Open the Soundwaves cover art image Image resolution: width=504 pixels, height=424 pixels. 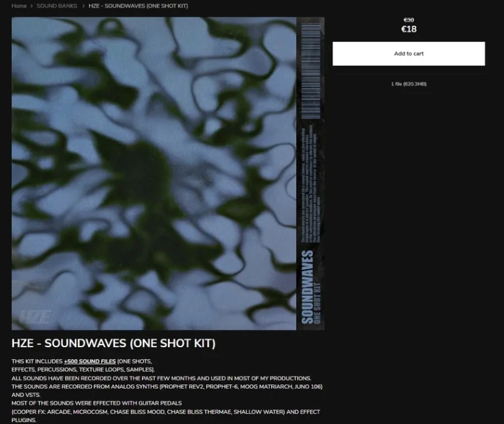(168, 173)
